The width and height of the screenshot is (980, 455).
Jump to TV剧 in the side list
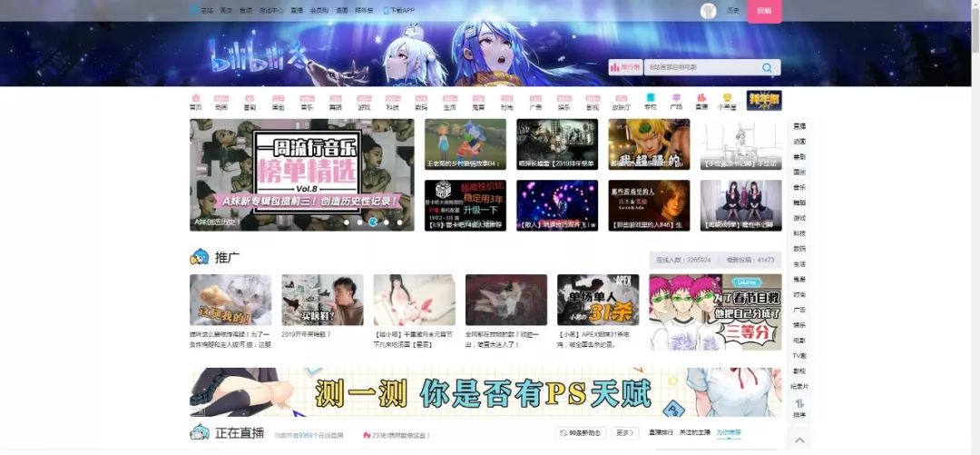(799, 355)
